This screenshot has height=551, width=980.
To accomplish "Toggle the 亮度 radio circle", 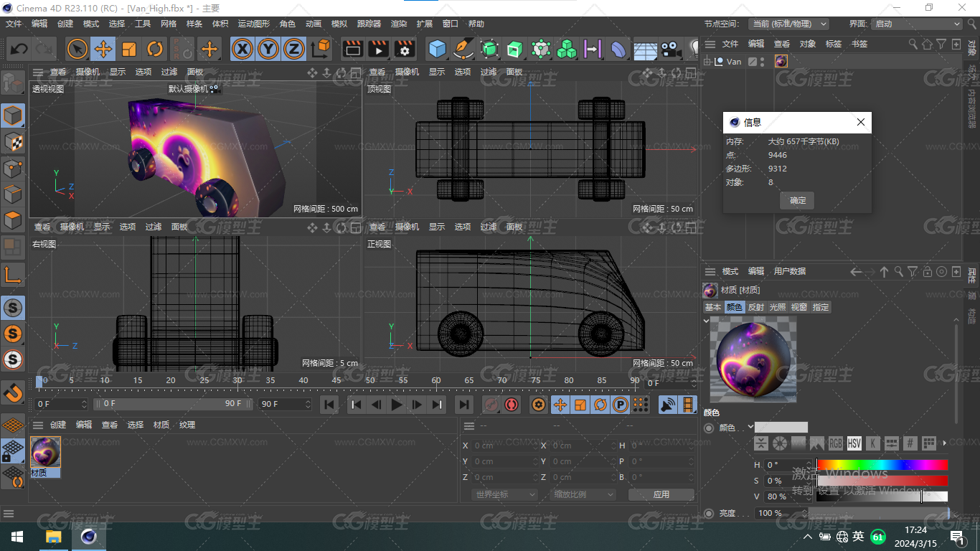I will click(709, 513).
